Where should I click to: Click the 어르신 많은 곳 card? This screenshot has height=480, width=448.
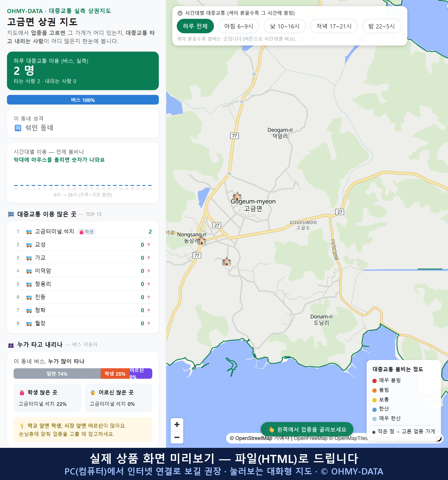(x=119, y=398)
